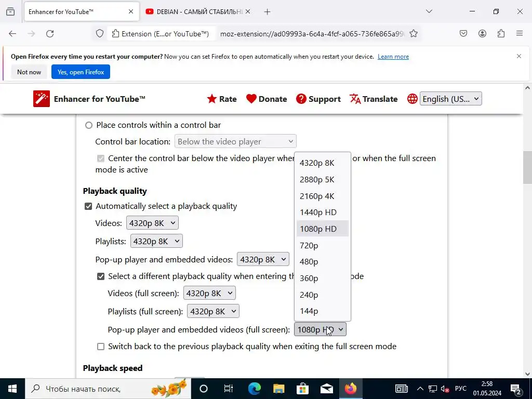The height and width of the screenshot is (399, 532).
Task: Open the Windows Start menu
Action: (12, 389)
